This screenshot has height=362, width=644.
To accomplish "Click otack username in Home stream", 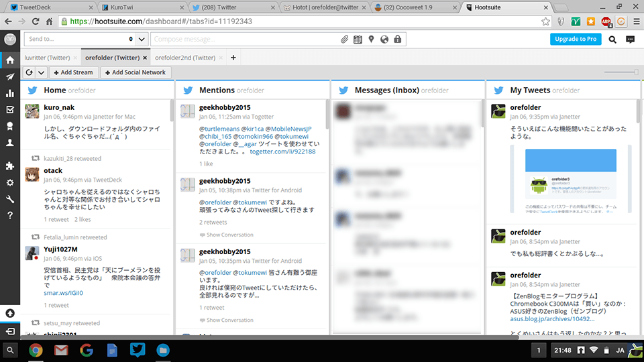I will pos(53,171).
